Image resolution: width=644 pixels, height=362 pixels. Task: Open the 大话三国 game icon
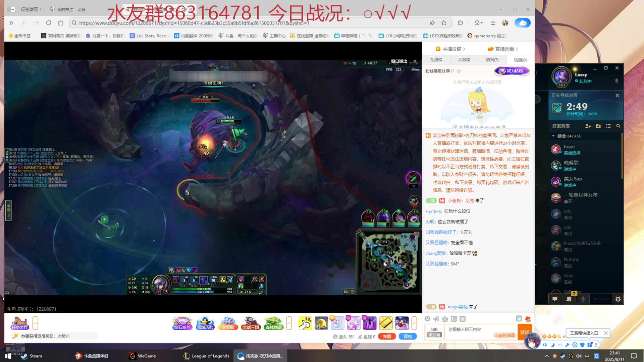[251, 323]
